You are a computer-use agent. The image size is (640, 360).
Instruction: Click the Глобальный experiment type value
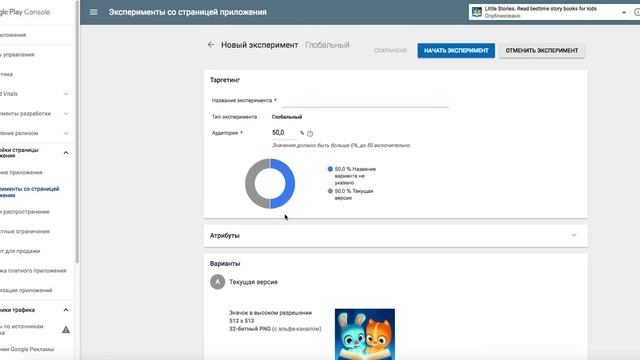(287, 117)
